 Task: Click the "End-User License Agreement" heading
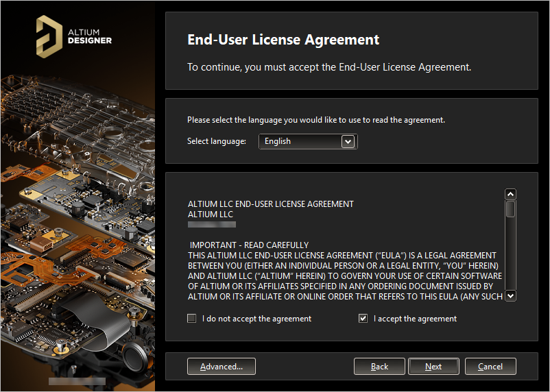(283, 39)
